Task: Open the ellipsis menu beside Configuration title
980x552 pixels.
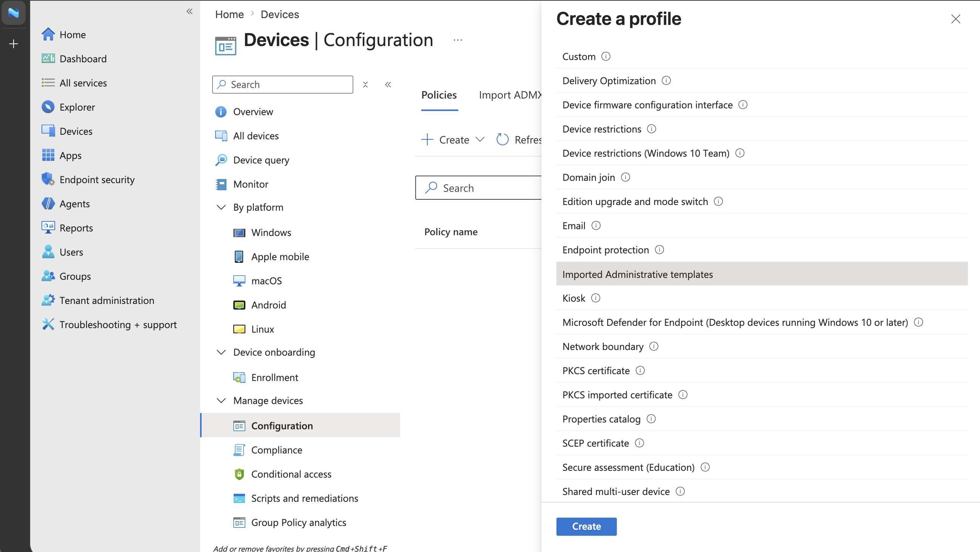Action: 458,40
